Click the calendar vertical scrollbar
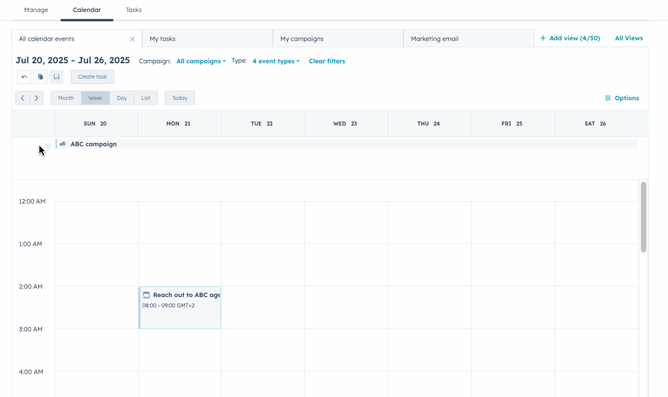This screenshot has width=668, height=397. coord(643,217)
